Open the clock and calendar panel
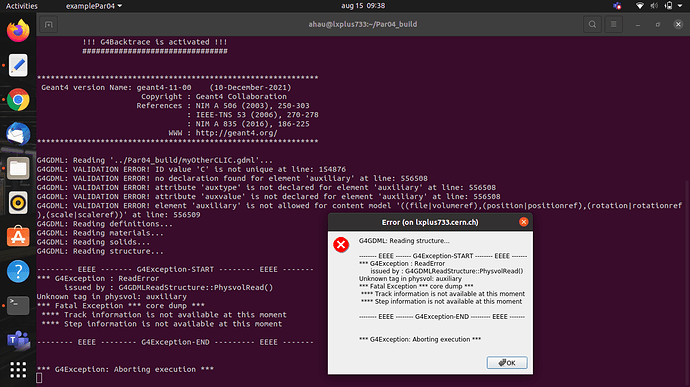Image resolution: width=690 pixels, height=387 pixels. (x=363, y=6)
